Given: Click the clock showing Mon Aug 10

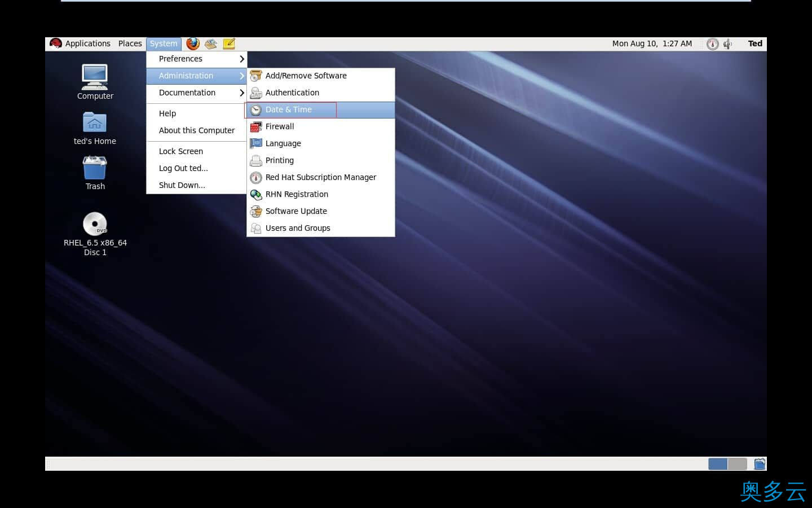Looking at the screenshot, I should point(652,43).
